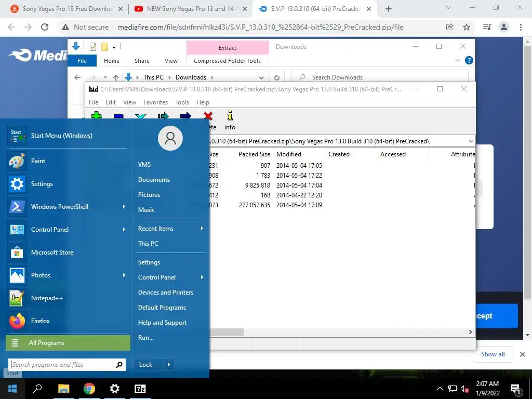
Task: Expand Control Panel submenu arrow in program list
Action: [x=124, y=230]
